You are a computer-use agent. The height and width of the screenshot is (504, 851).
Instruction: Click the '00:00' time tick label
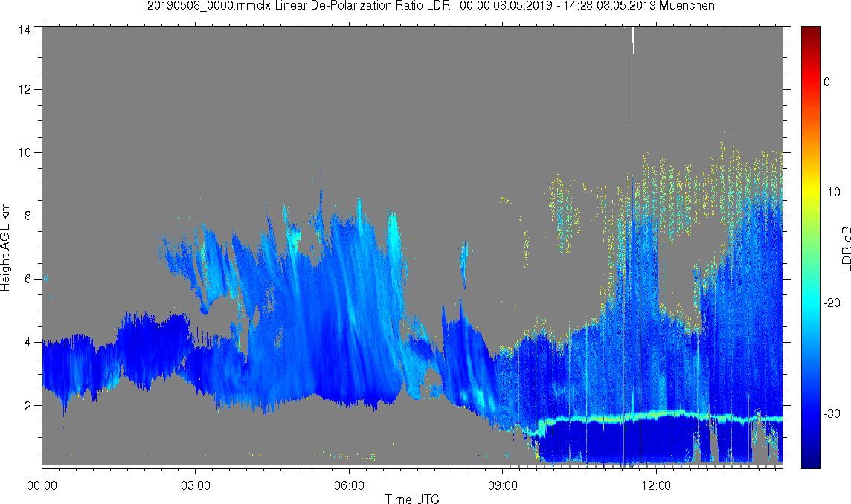point(42,485)
